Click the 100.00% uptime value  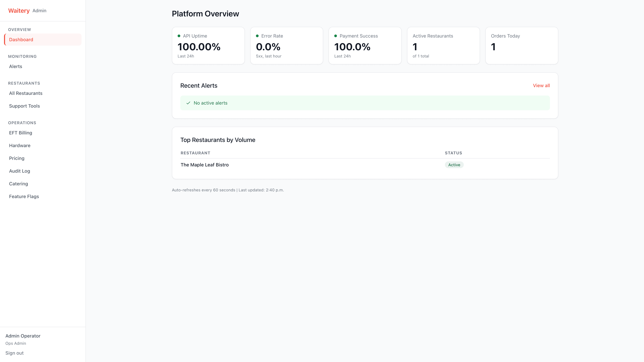[199, 47]
